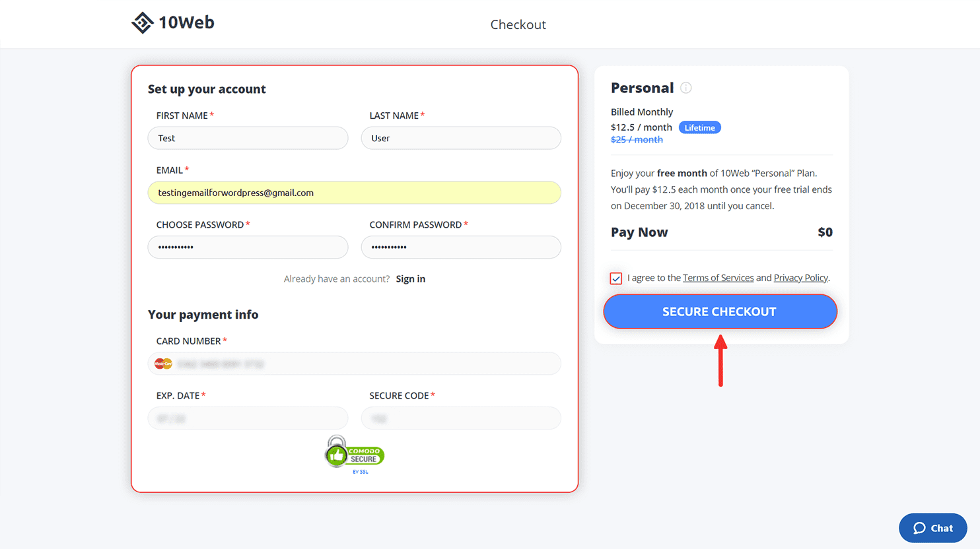The height and width of the screenshot is (549, 980).
Task: Click the Secure Checkout button
Action: (x=720, y=311)
